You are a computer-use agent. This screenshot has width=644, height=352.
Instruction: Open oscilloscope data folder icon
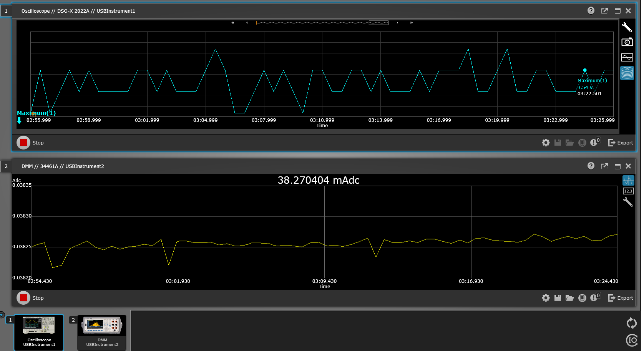click(x=569, y=143)
